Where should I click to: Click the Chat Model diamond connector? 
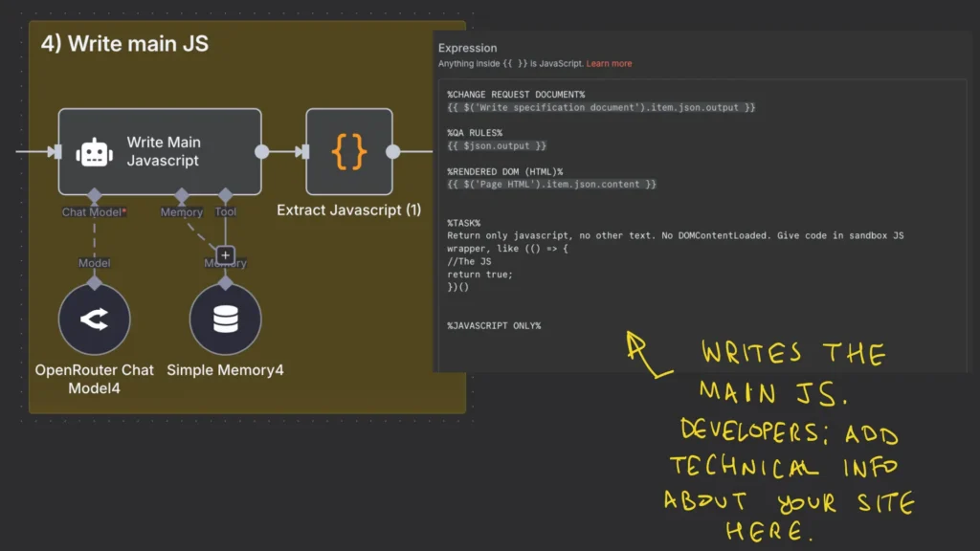tap(95, 195)
